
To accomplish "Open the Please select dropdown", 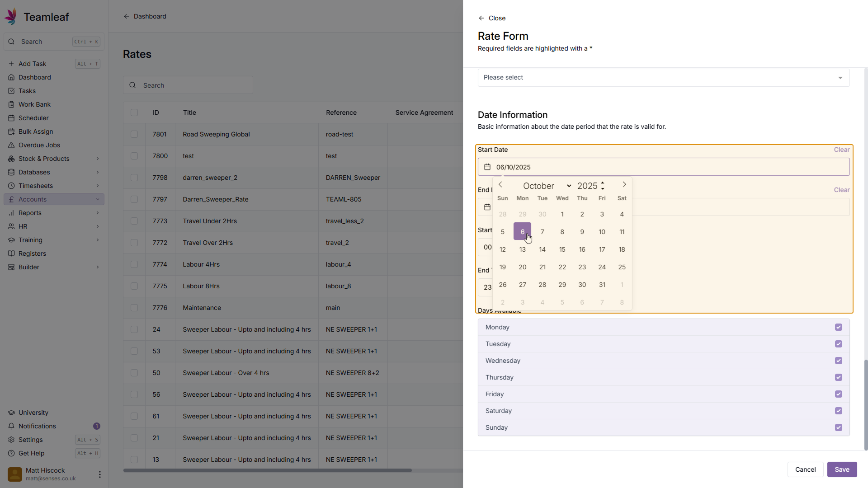I will point(663,78).
